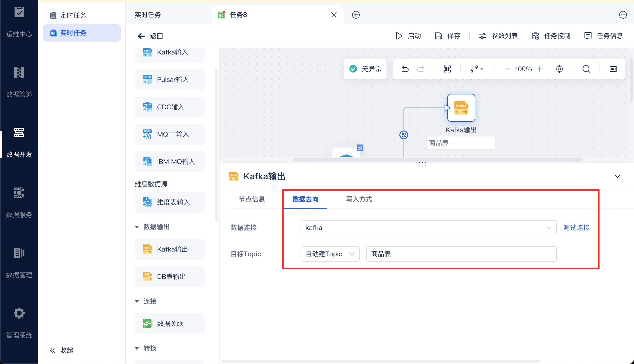
Task: Zoom in with the plus icon
Action: click(540, 69)
